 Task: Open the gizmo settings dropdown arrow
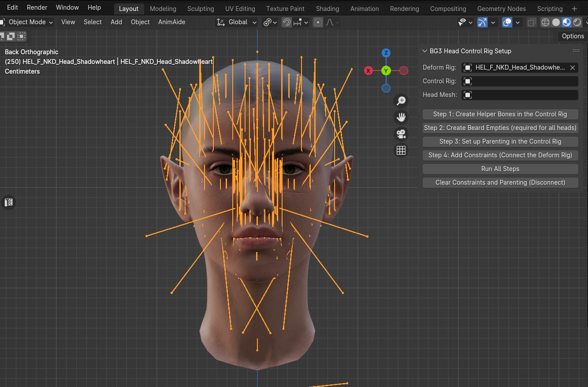point(493,22)
